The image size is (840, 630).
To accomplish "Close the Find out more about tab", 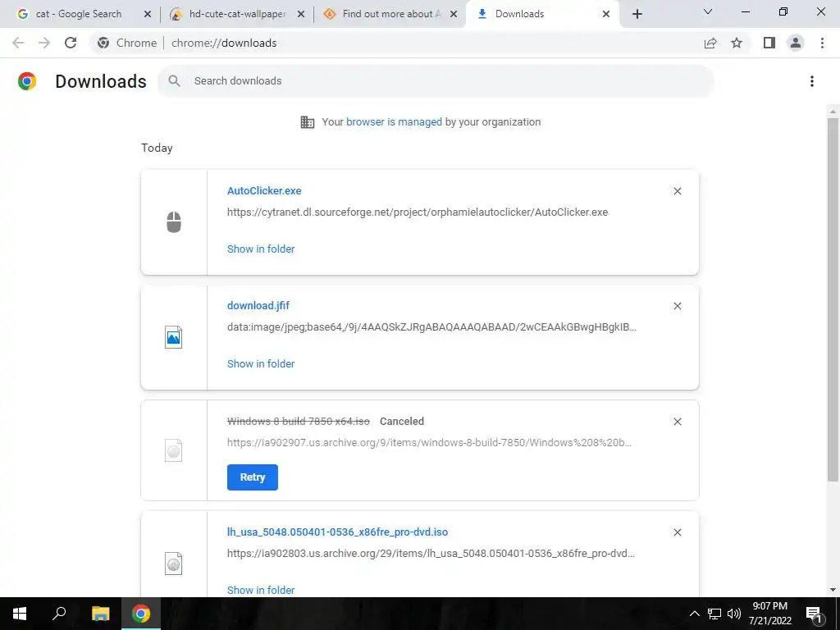I will [454, 14].
